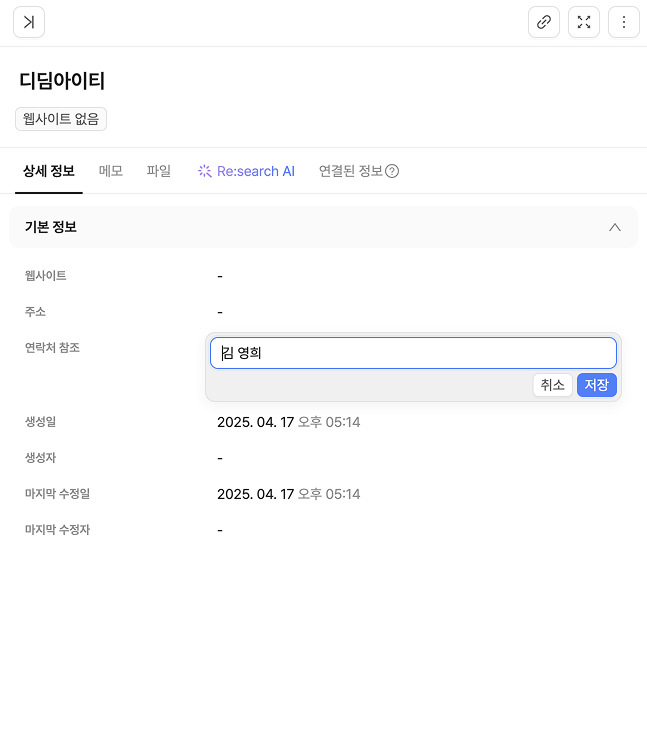Expand panel to full screen icon
The image size is (647, 737).
(584, 22)
